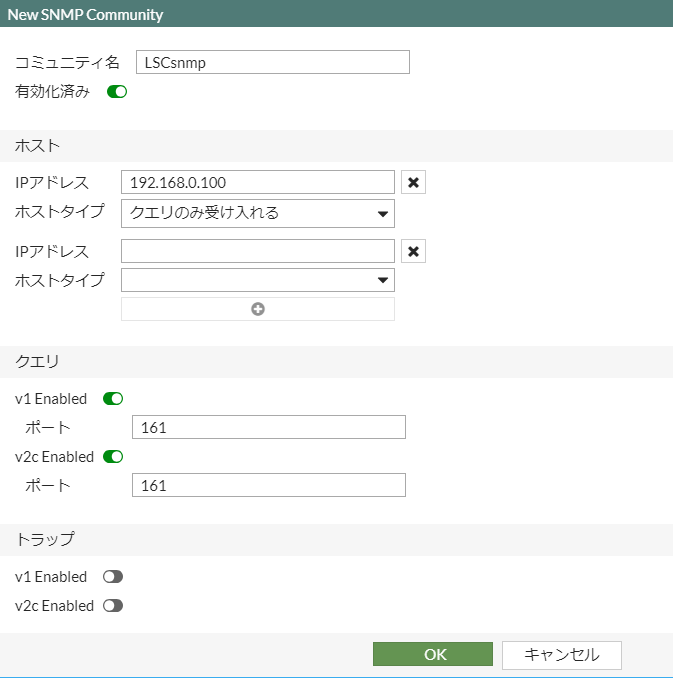Enable v1 trap under トラップ

click(x=113, y=576)
